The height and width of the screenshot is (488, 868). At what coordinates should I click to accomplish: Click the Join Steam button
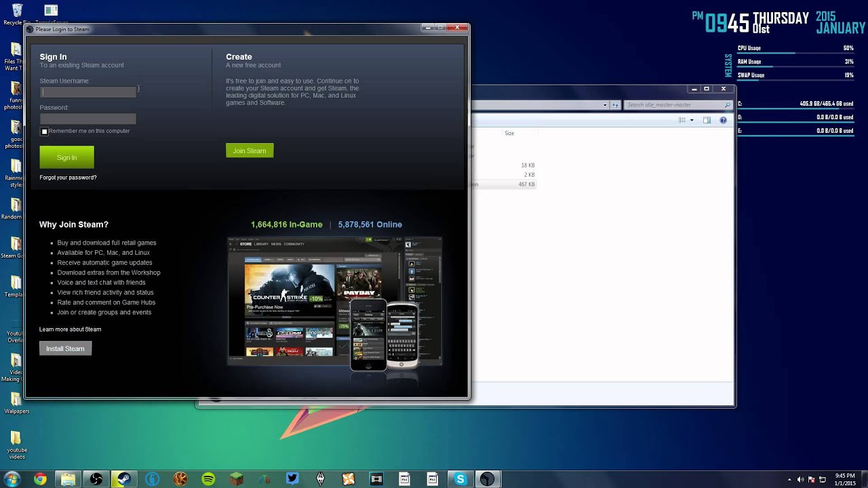(250, 150)
